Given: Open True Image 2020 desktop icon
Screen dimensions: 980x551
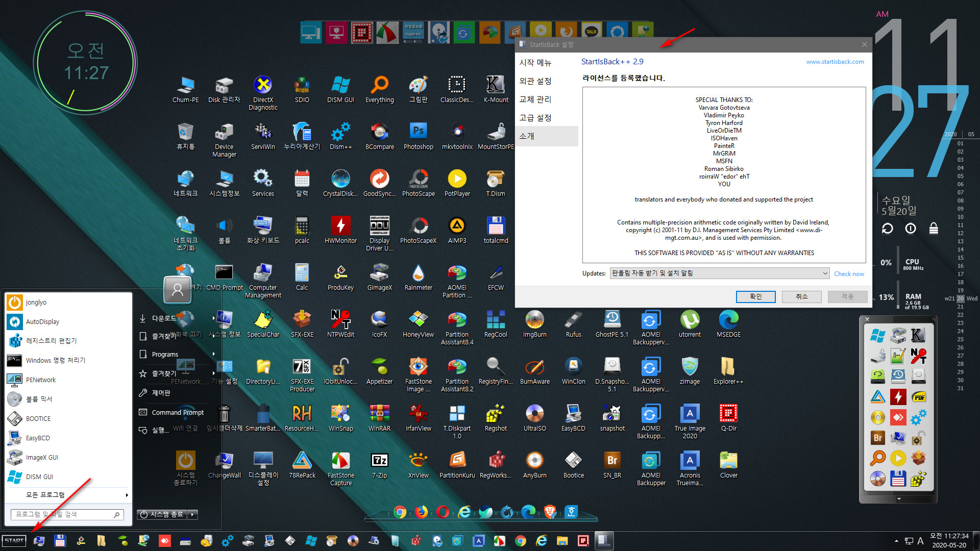Looking at the screenshot, I should pos(690,421).
